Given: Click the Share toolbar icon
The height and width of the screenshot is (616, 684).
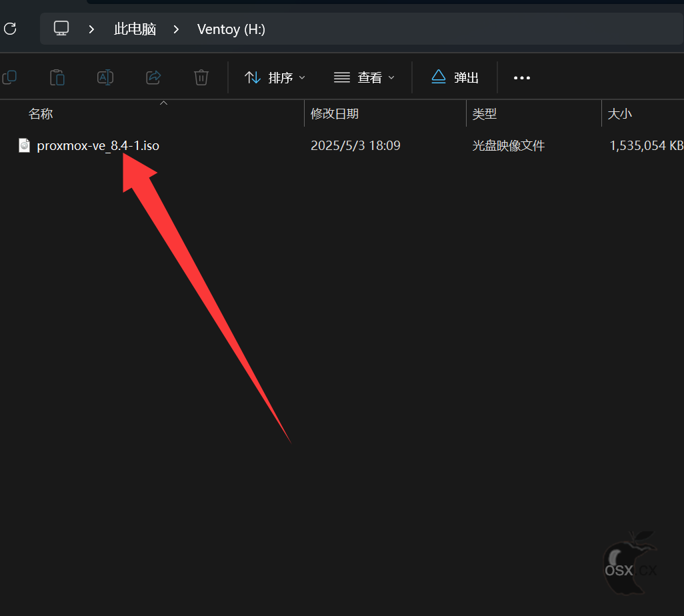Looking at the screenshot, I should click(x=153, y=77).
